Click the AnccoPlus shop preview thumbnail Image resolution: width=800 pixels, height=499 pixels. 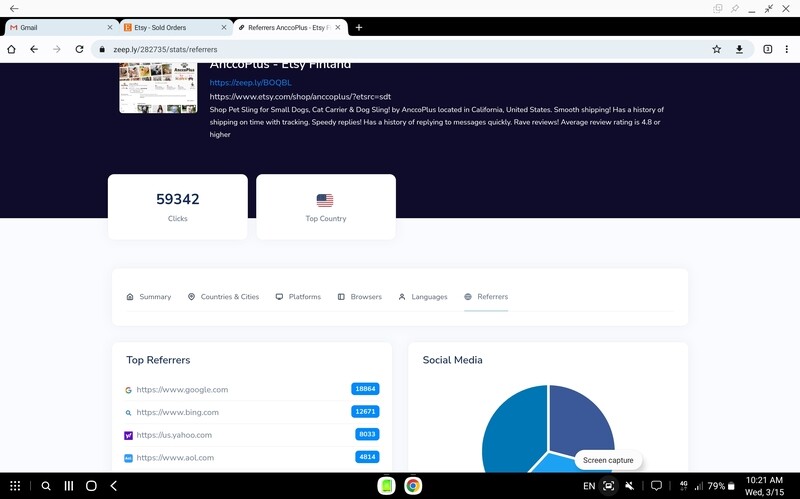click(158, 88)
